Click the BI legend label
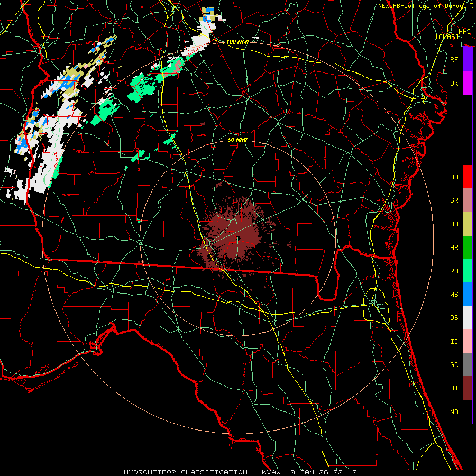Viewport: 476px width, 476px height. tap(454, 388)
